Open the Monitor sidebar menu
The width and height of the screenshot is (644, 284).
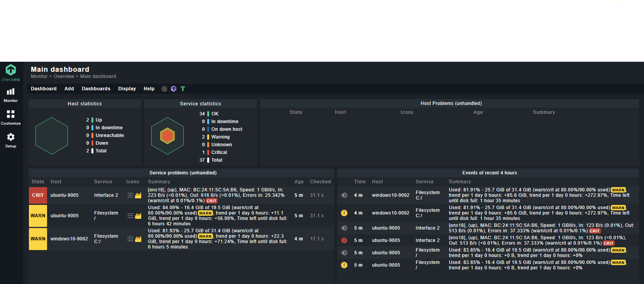coord(11,95)
